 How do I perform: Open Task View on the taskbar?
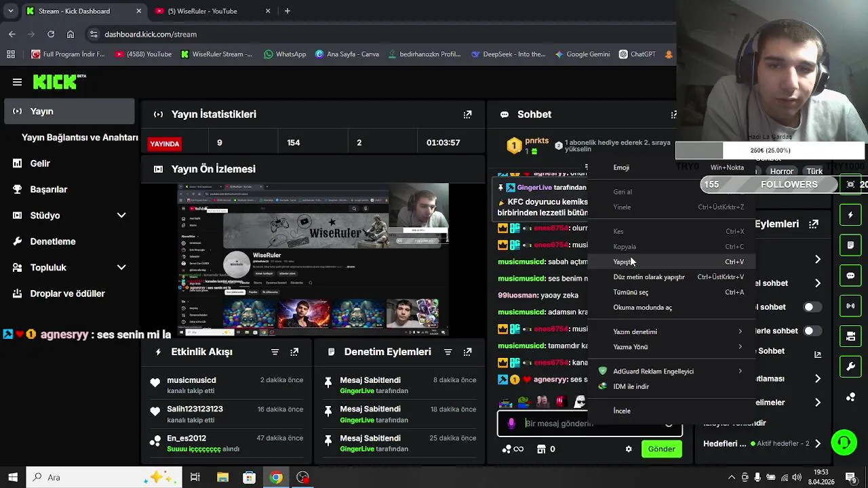point(195,477)
